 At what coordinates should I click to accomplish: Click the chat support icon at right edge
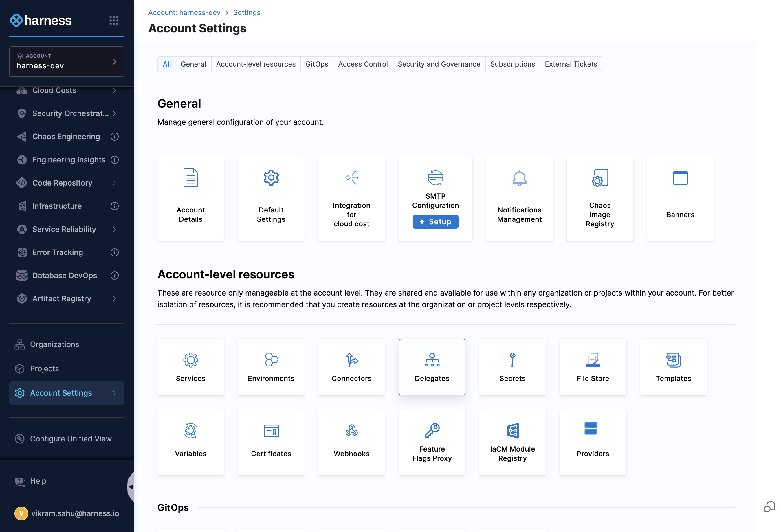pos(769,507)
